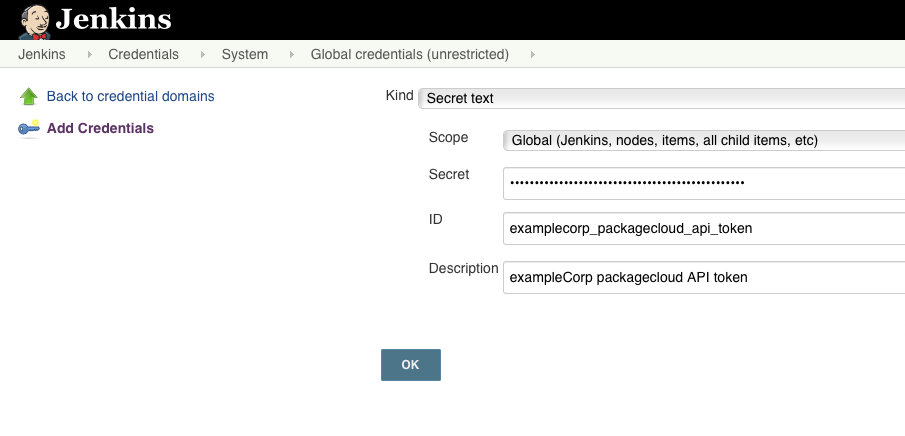This screenshot has width=905, height=436.
Task: Focus the Description input field
Action: pos(704,277)
